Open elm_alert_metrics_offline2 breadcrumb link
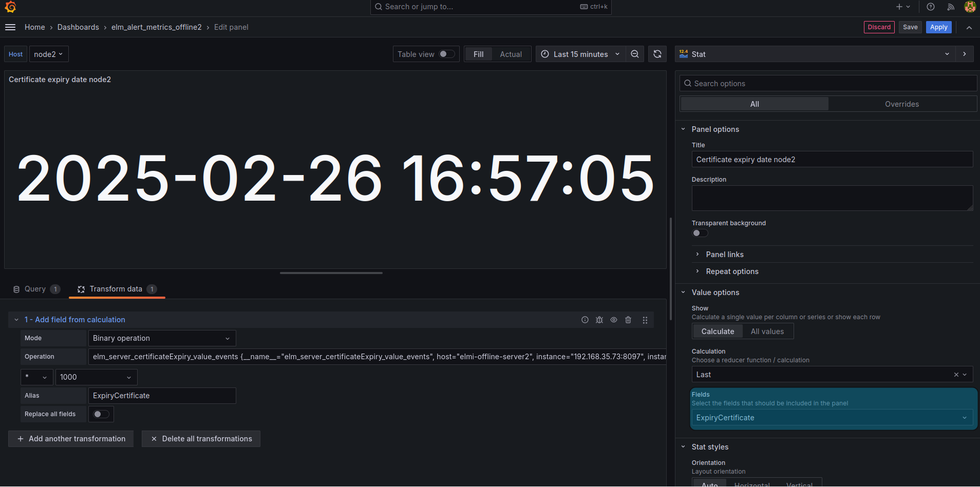 [x=157, y=27]
